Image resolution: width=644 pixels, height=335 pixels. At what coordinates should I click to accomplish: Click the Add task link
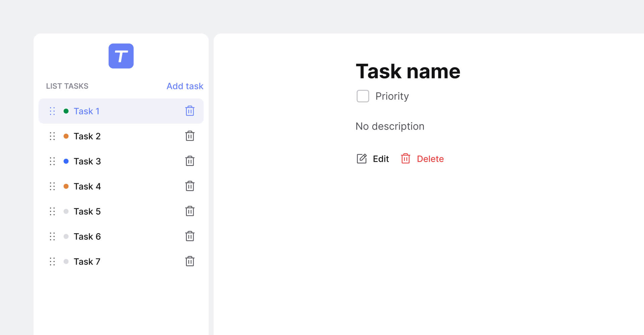point(184,86)
